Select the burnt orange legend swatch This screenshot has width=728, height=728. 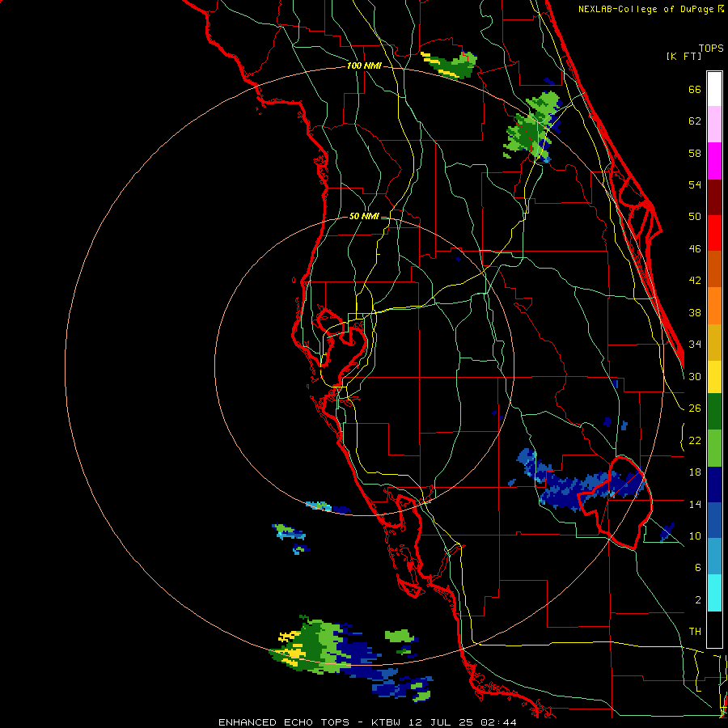pyautogui.click(x=714, y=269)
